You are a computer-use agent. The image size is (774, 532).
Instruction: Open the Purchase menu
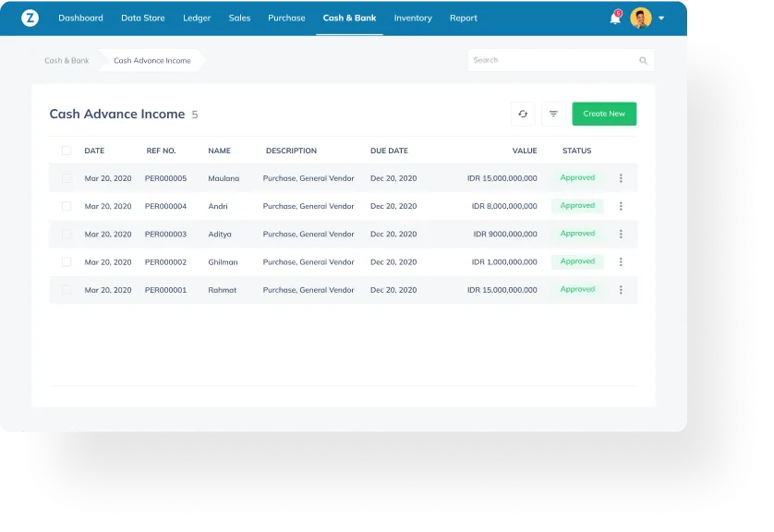(286, 18)
